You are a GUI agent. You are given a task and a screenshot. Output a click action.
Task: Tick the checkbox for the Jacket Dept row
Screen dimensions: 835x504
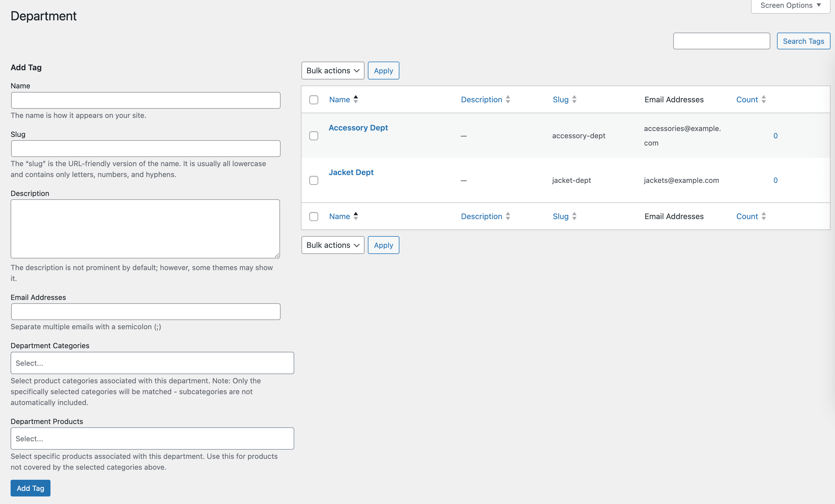point(313,180)
